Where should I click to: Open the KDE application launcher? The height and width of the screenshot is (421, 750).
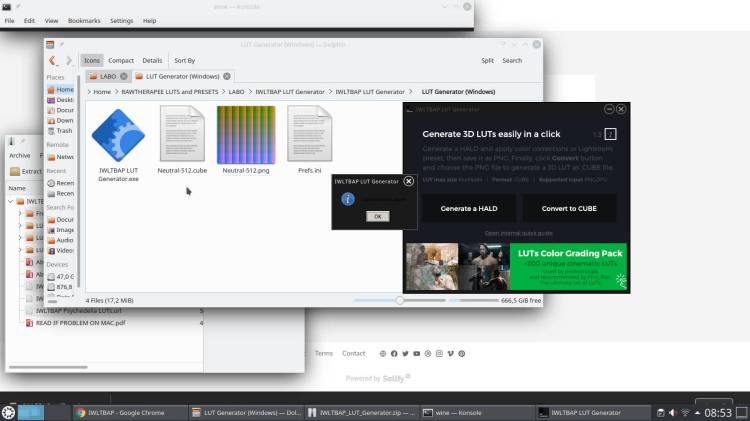click(x=8, y=412)
